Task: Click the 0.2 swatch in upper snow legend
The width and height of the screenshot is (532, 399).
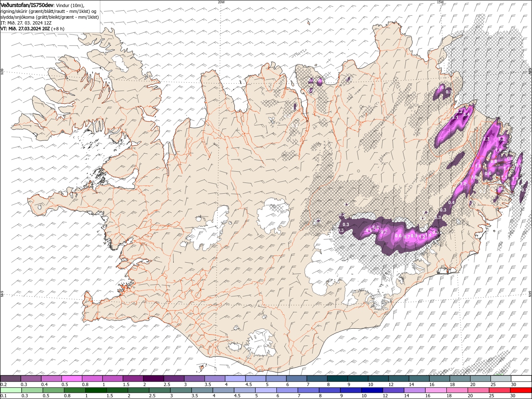Action: tap(10, 379)
